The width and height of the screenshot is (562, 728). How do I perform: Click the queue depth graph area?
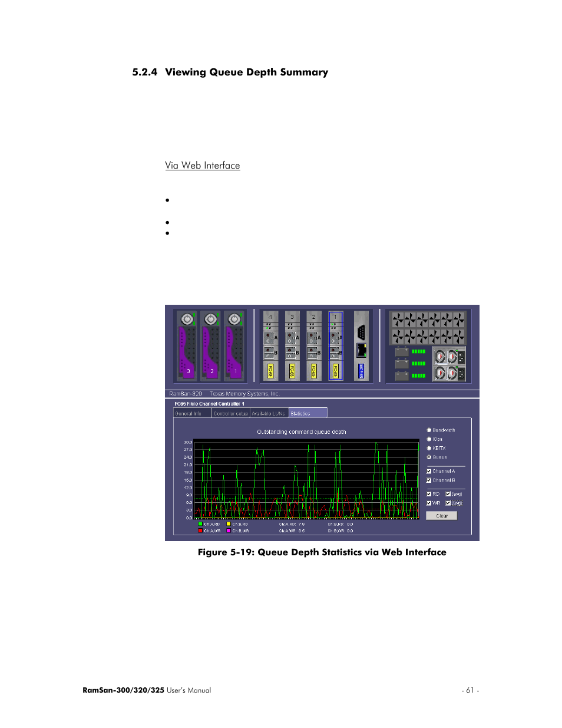point(306,479)
